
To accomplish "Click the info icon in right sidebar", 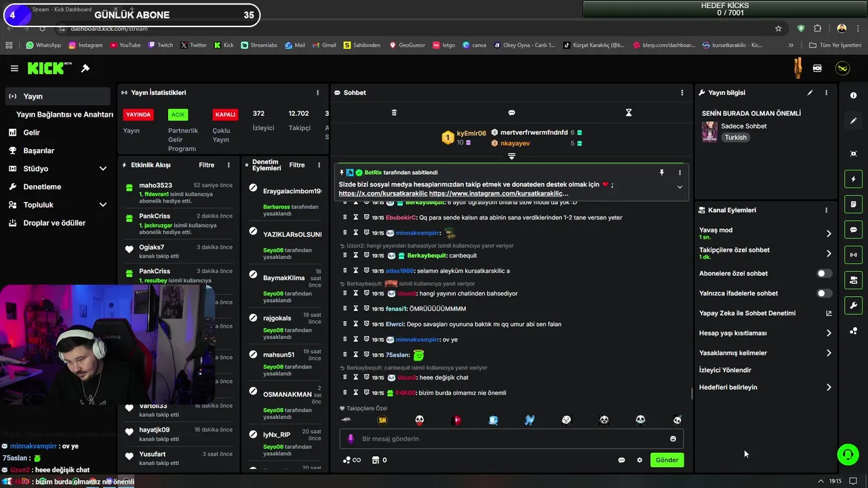I will coord(853,96).
